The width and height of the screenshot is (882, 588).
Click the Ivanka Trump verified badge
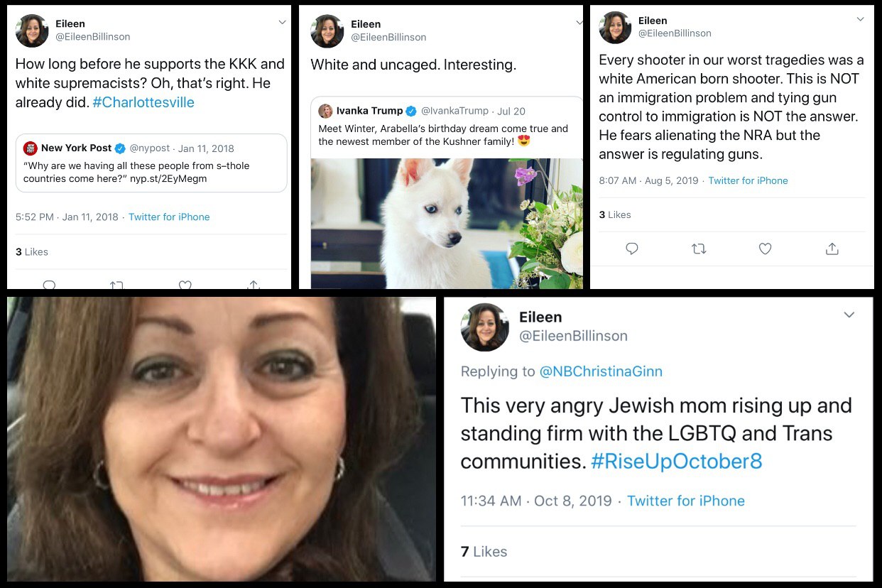pyautogui.click(x=410, y=111)
